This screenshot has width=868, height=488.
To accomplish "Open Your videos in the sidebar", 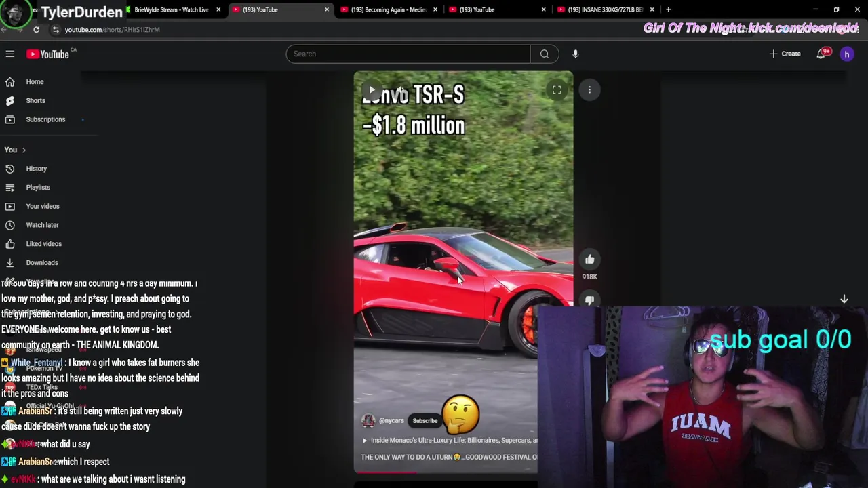I will 42,206.
